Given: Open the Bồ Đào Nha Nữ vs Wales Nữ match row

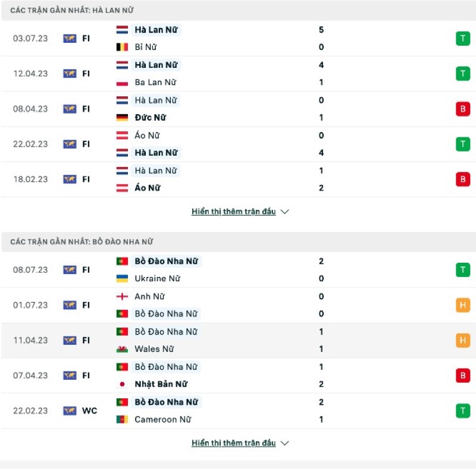Looking at the screenshot, I should 238,341.
